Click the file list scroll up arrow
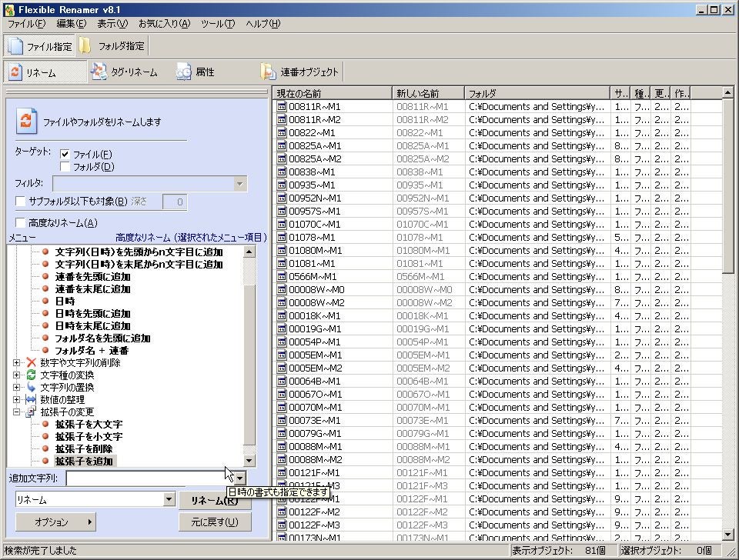 click(x=727, y=93)
